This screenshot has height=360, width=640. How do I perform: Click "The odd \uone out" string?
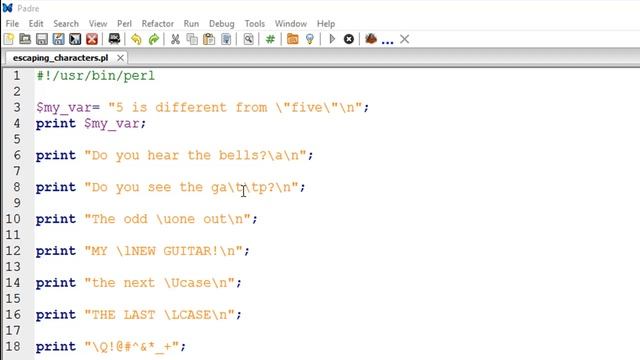(x=167, y=219)
